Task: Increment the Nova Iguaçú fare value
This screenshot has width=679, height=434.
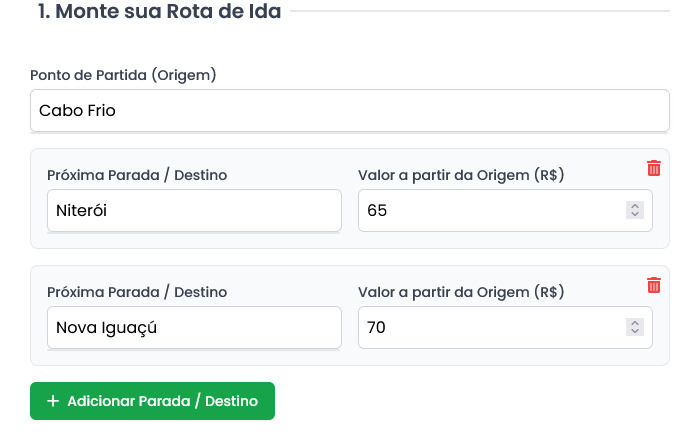Action: pos(634,323)
